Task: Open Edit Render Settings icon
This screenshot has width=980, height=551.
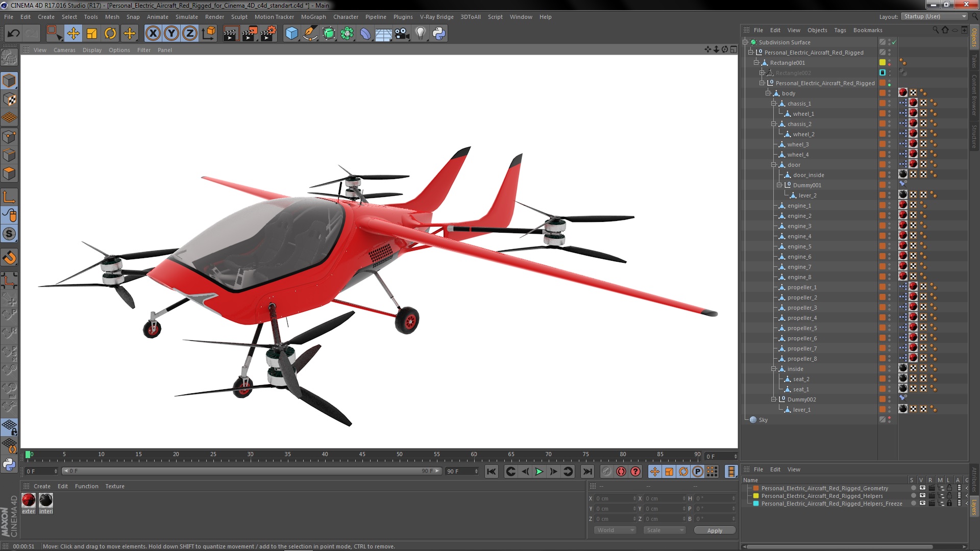Action: pos(268,34)
